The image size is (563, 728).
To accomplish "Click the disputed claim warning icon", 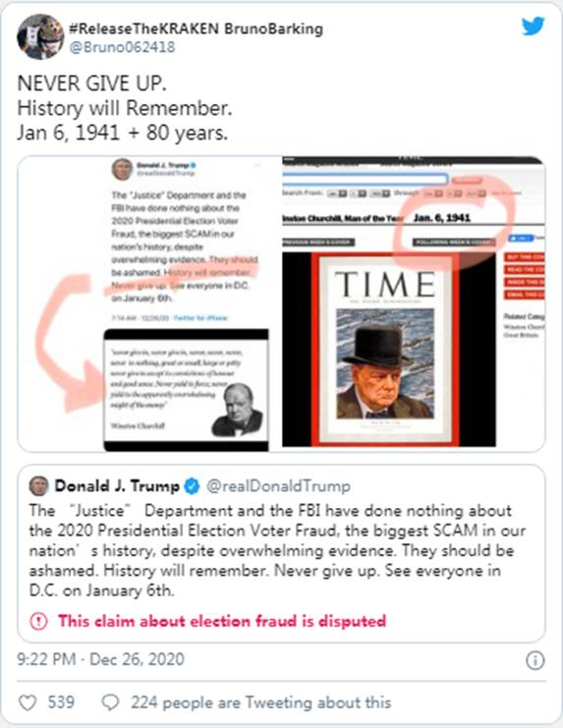I will tap(38, 621).
